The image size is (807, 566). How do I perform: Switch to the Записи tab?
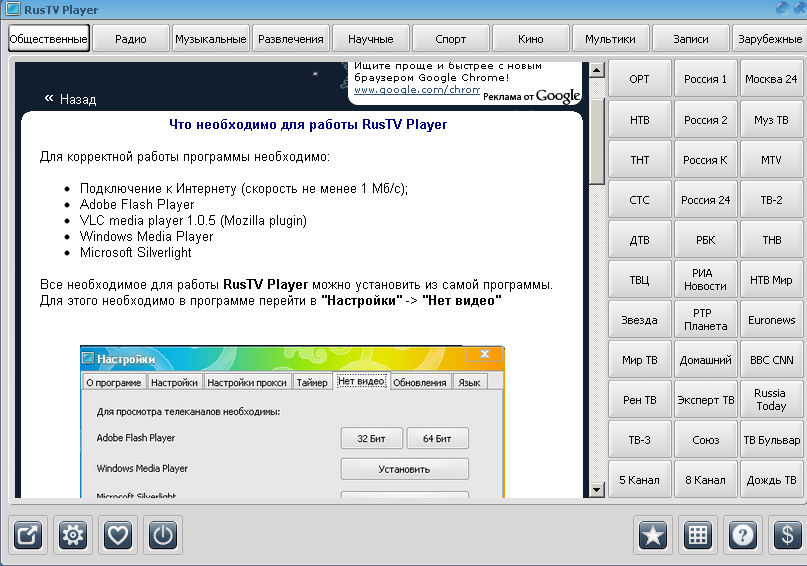691,39
